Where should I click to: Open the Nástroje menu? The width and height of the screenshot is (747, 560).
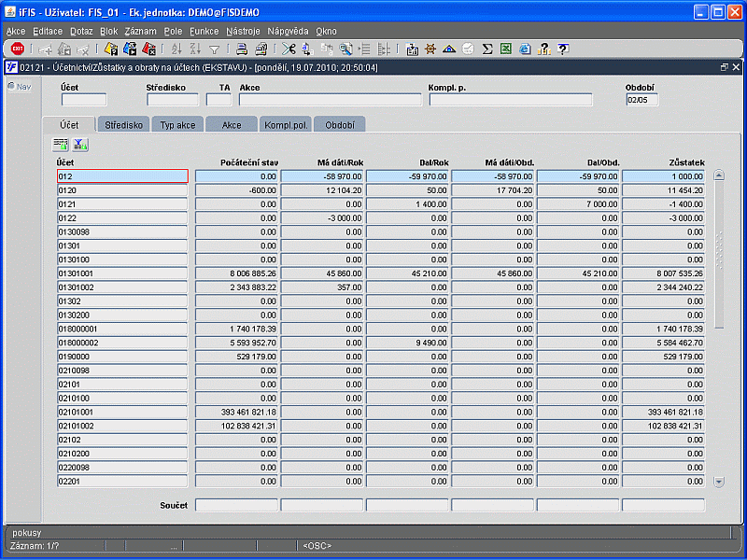243,31
